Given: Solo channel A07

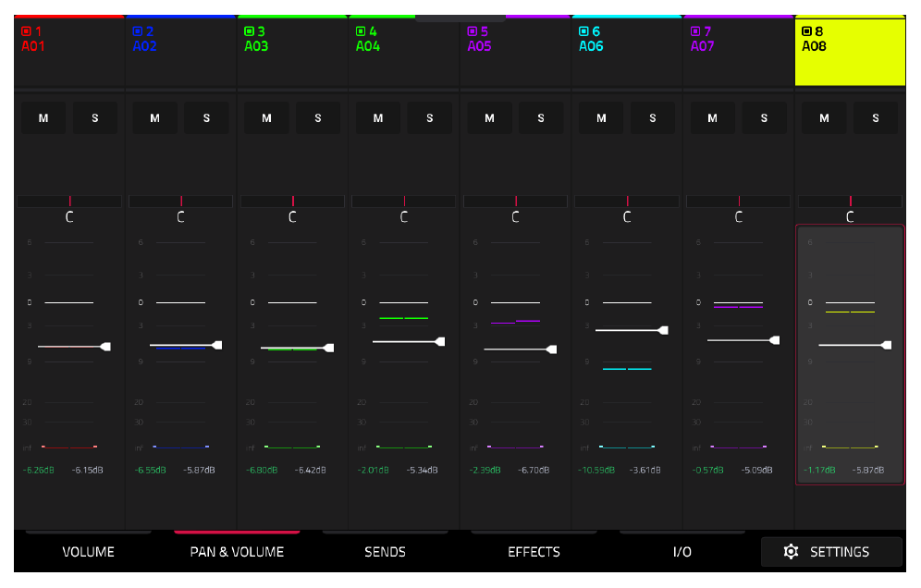Looking at the screenshot, I should click(x=764, y=118).
